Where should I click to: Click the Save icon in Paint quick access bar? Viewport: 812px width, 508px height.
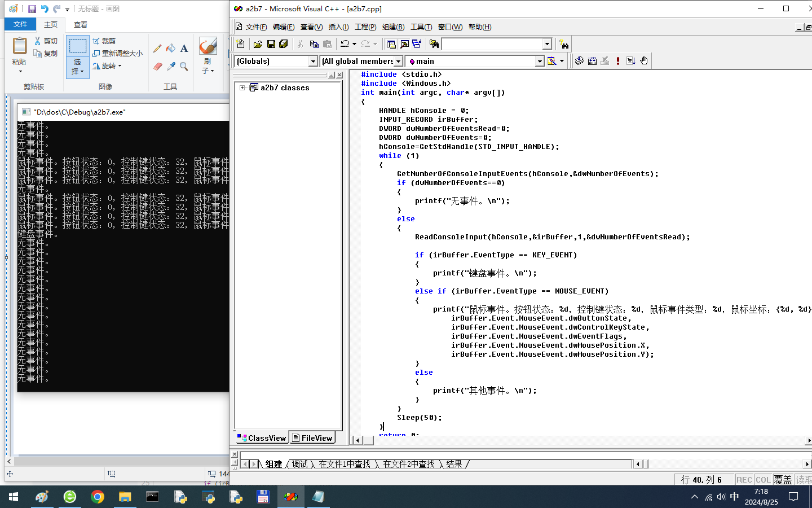pos(32,9)
